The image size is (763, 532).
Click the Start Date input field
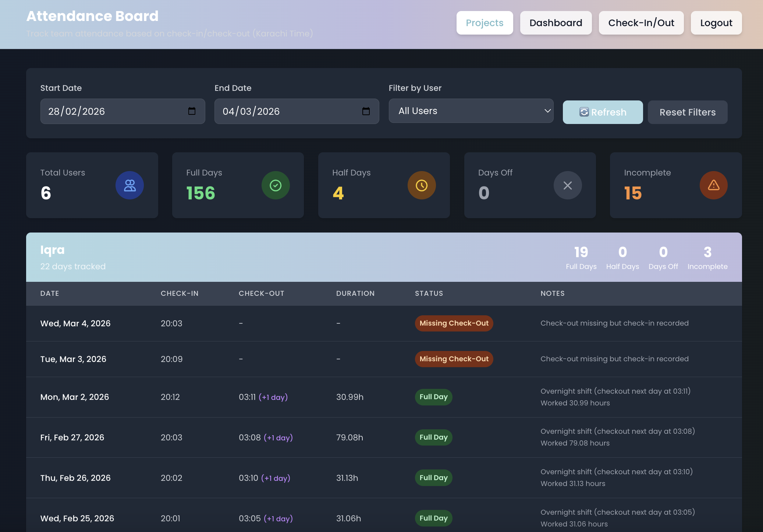click(x=110, y=111)
